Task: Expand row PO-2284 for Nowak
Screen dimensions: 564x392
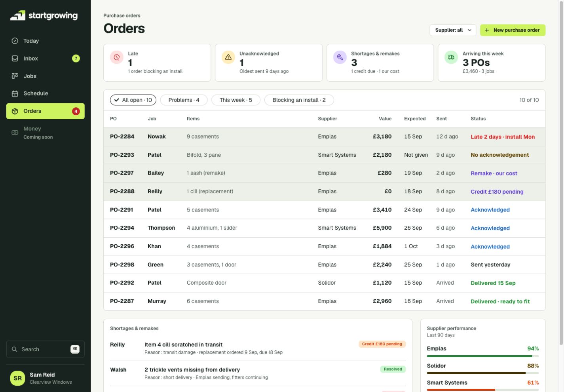Action: pos(324,137)
